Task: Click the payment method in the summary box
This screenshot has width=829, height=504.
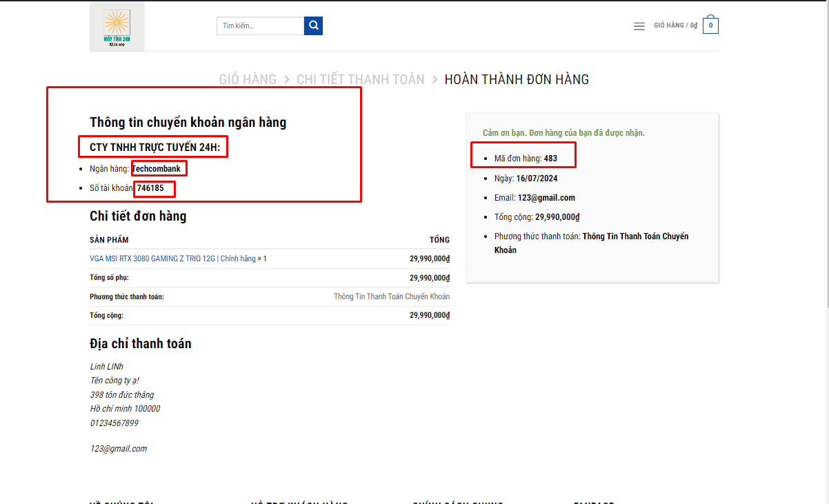Action: point(592,243)
